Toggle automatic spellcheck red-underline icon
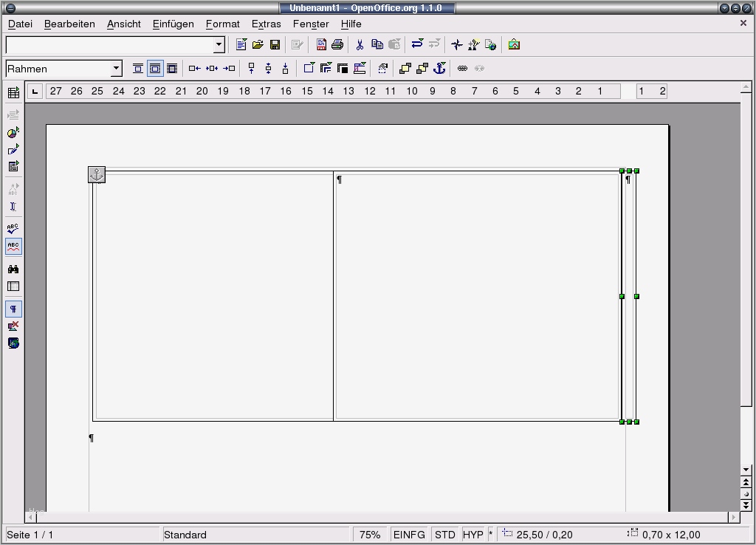Screen dimensions: 756x545 tap(13, 247)
